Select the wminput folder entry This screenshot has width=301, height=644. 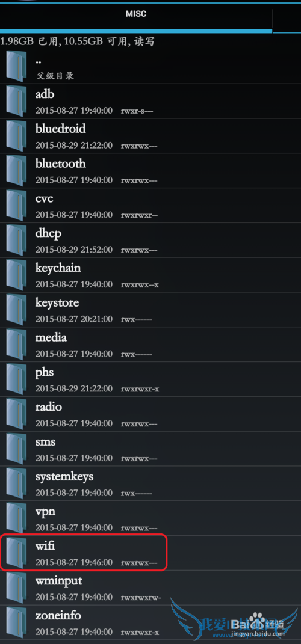click(x=150, y=587)
